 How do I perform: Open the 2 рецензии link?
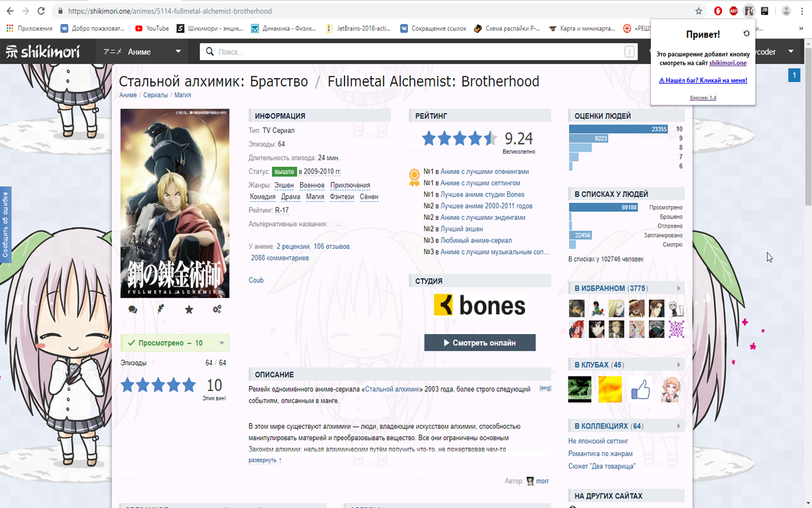coord(293,246)
